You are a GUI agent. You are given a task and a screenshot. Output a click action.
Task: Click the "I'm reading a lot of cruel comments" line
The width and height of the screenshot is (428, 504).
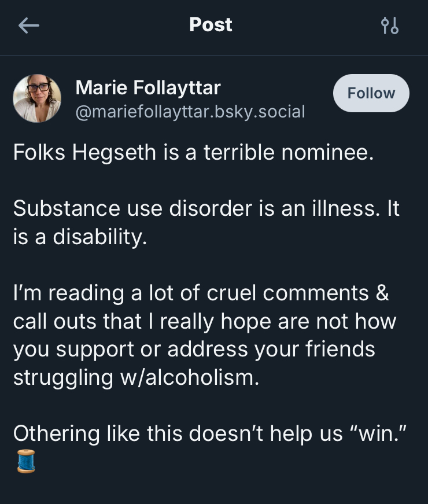point(201,293)
